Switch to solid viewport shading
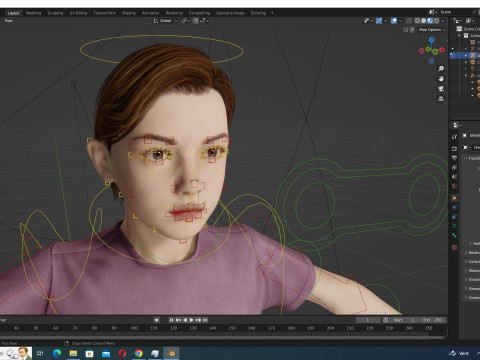The height and width of the screenshot is (360, 480). [424, 21]
